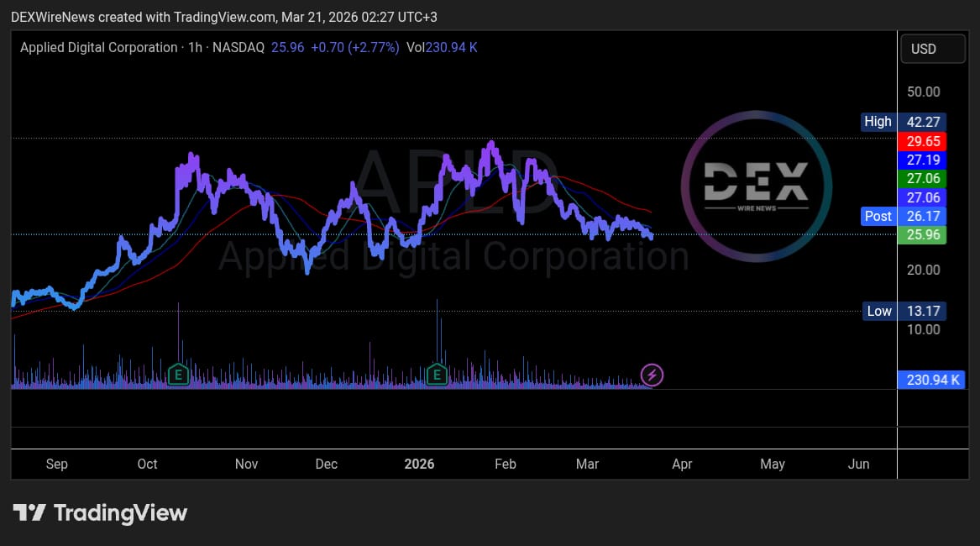This screenshot has width=980, height=546.
Task: Click the first earnings E marker in October
Action: pyautogui.click(x=178, y=375)
